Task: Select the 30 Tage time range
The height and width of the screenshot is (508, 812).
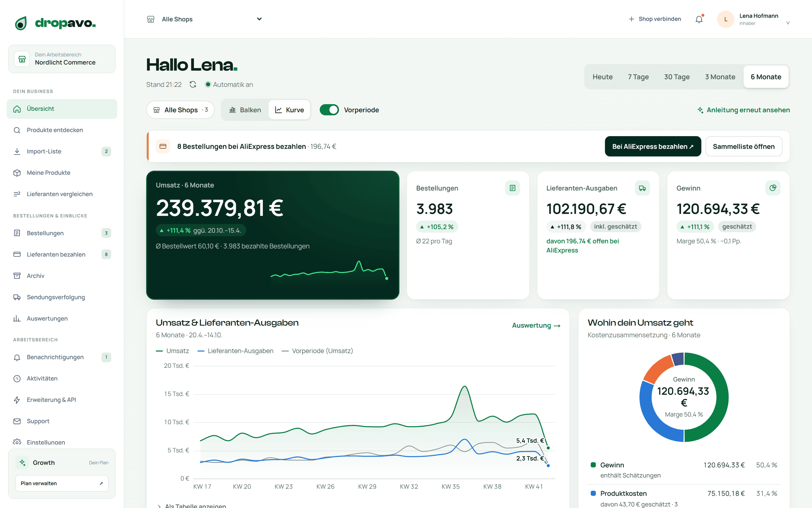Action: (x=677, y=77)
